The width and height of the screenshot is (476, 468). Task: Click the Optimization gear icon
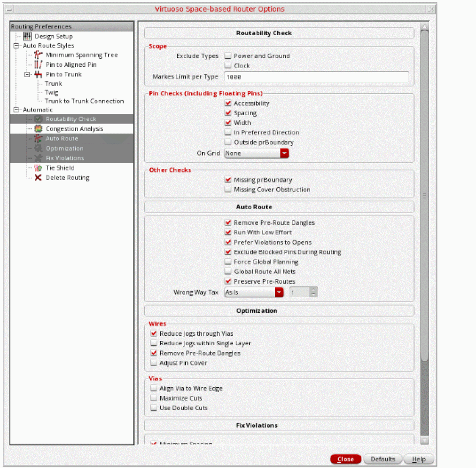(38, 148)
